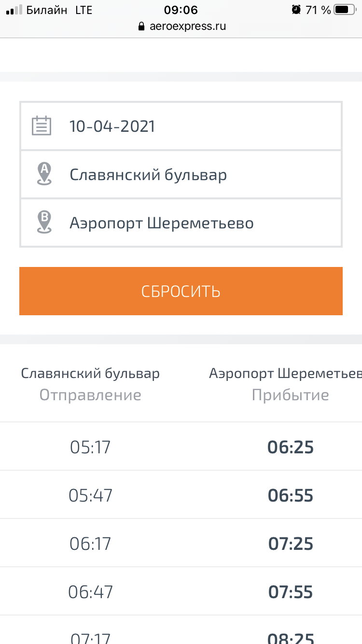The height and width of the screenshot is (644, 362).
Task: Tap the 06:25 arrival time
Action: click(291, 447)
